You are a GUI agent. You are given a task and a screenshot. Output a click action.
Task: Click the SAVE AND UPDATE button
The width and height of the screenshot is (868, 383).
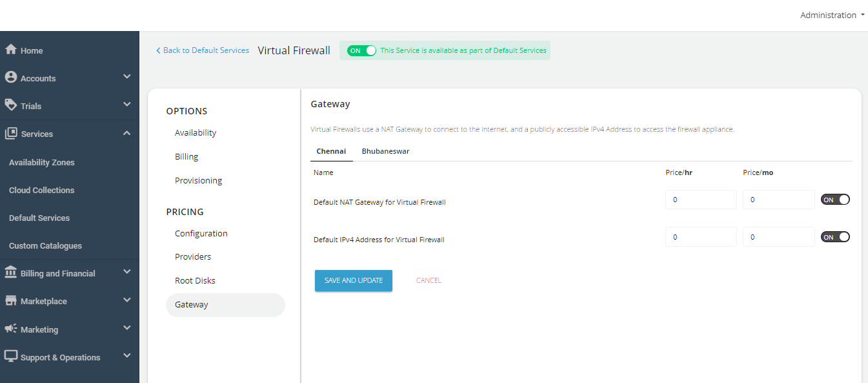pyautogui.click(x=353, y=280)
